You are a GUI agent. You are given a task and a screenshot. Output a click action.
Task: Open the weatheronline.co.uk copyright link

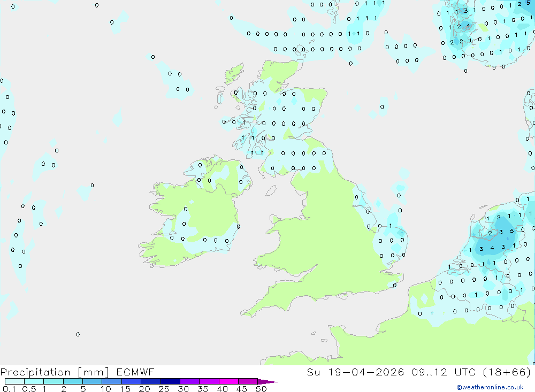pos(490,387)
